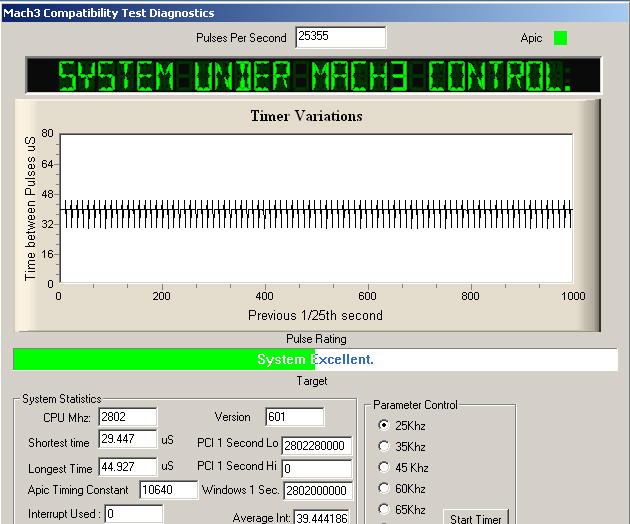Click the PCI 1 Second Lo field

point(317,446)
